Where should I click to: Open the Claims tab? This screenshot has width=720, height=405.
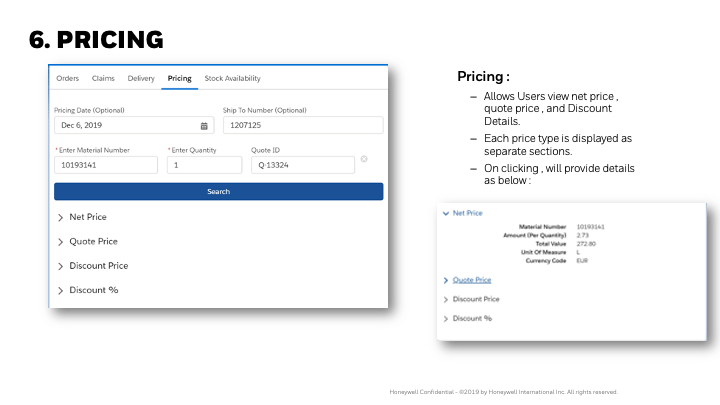(103, 78)
